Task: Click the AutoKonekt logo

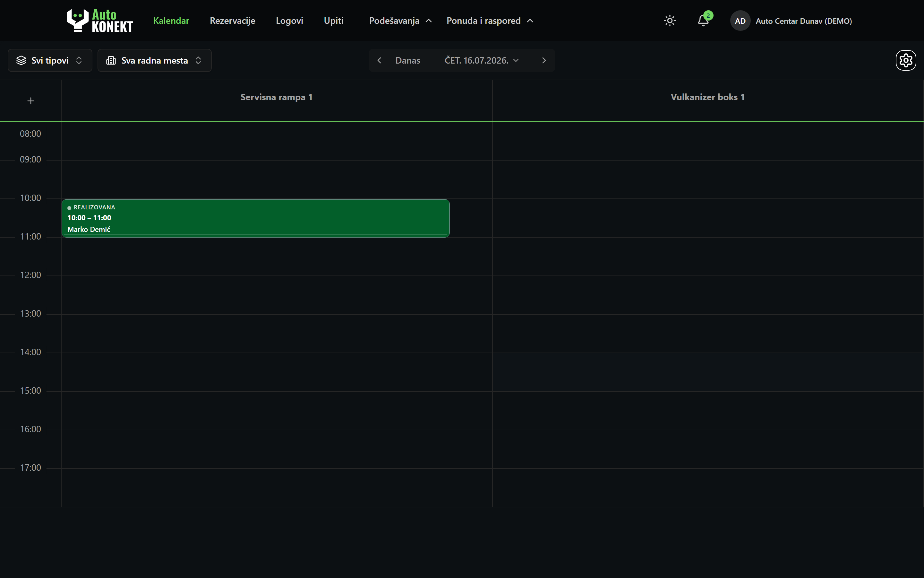Action: tap(100, 21)
